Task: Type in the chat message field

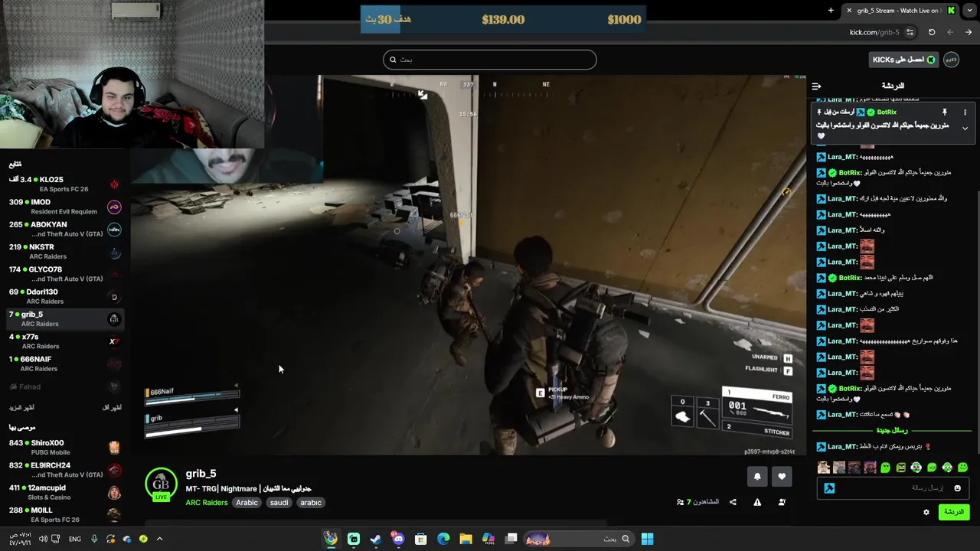Action: [892, 488]
